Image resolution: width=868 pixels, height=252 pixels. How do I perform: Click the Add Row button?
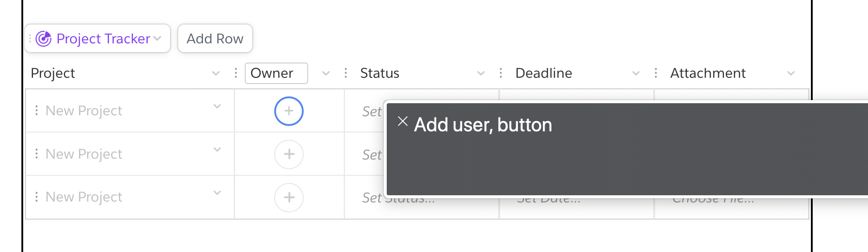point(215,38)
